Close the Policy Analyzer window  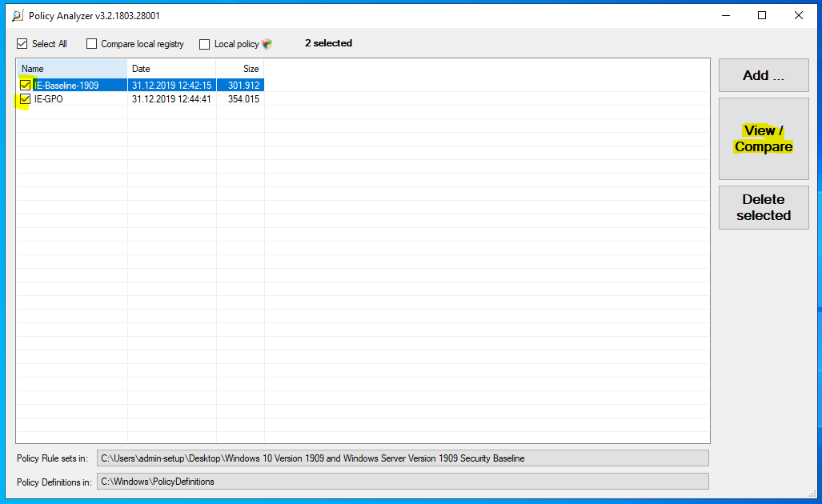[799, 16]
